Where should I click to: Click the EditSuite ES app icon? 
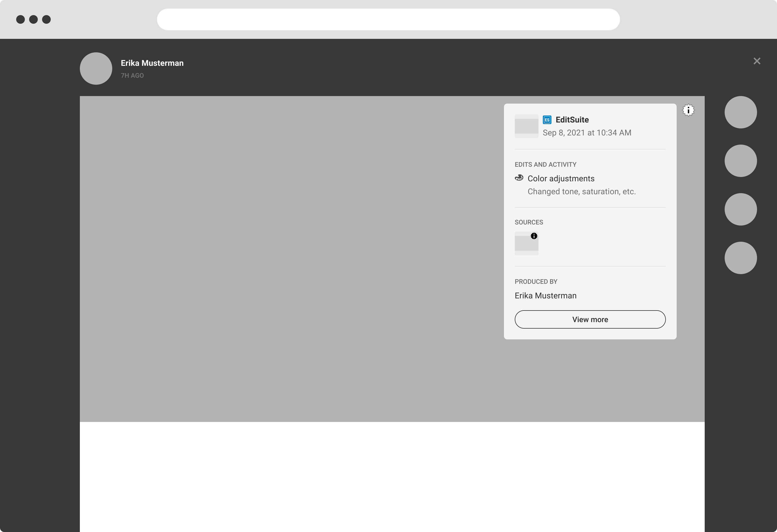[x=547, y=120]
